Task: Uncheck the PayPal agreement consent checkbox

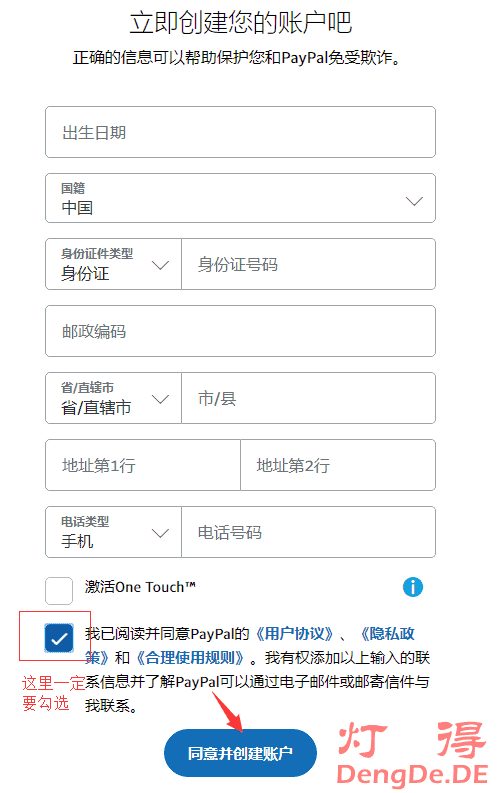Action: tap(59, 638)
